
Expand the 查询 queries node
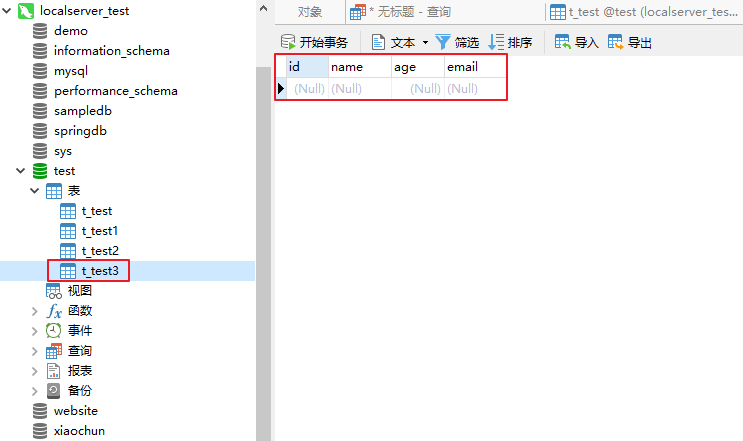click(35, 351)
